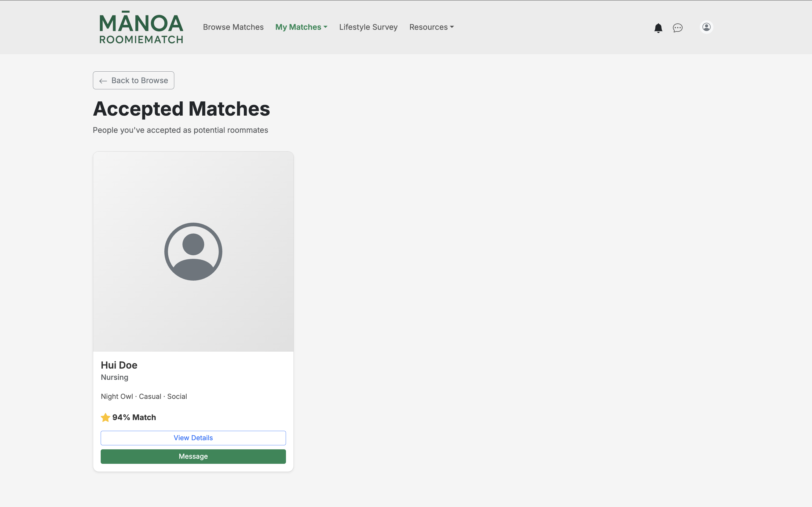
Task: Click the left arrow in Back to Browse
Action: [x=103, y=81]
